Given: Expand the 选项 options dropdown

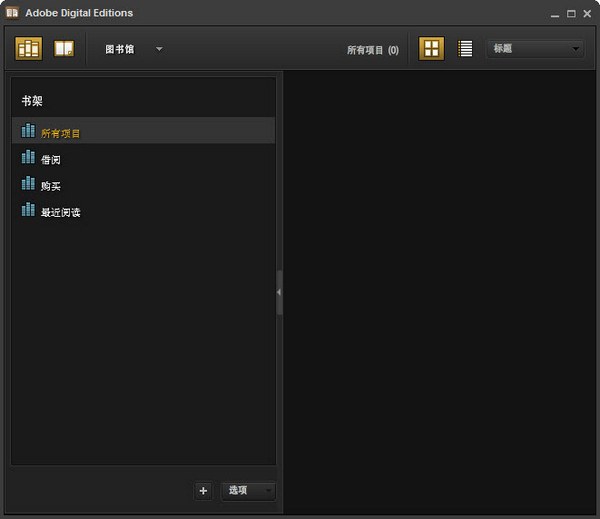Looking at the screenshot, I should point(247,490).
